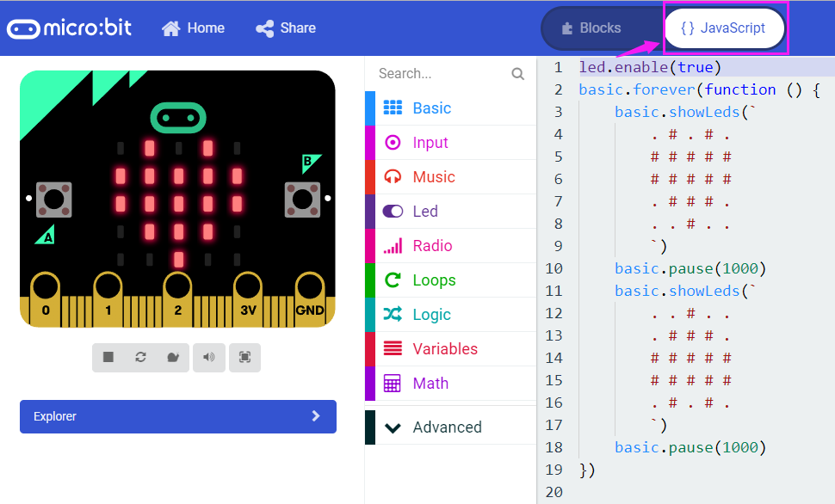
Task: Click the 3V pin on simulator
Action: tap(248, 299)
